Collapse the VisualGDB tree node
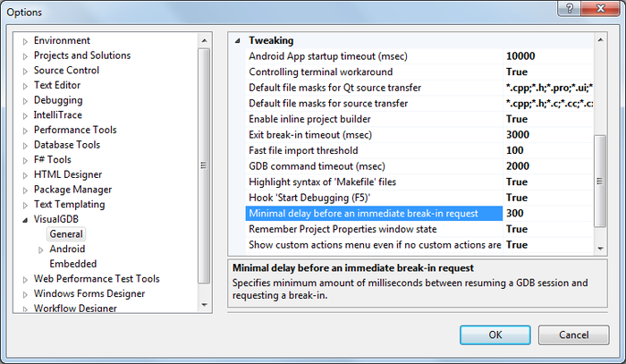This screenshot has height=364, width=626. tap(25, 219)
